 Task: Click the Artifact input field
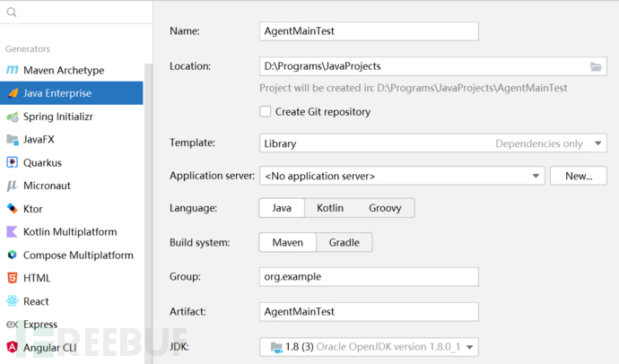tap(368, 311)
